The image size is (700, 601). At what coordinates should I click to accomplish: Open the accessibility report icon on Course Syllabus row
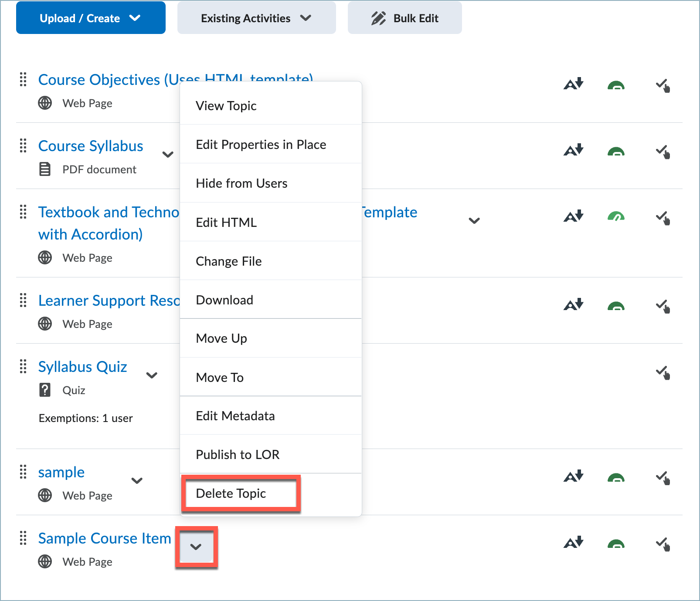pyautogui.click(x=573, y=150)
